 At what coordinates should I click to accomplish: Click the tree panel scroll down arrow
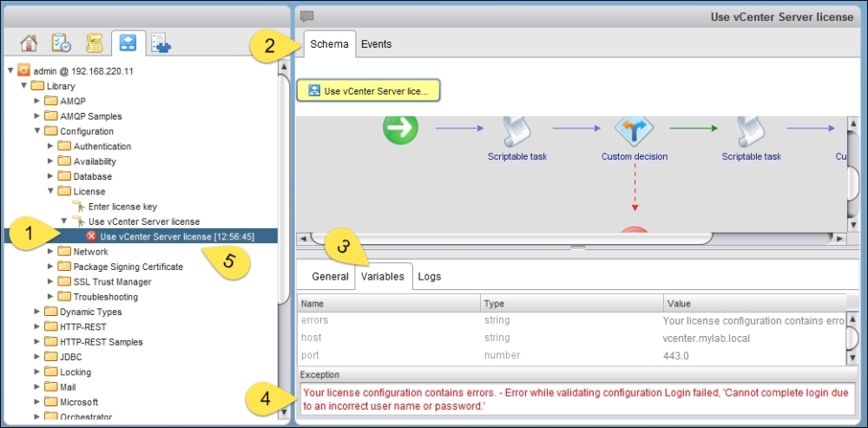[x=283, y=412]
